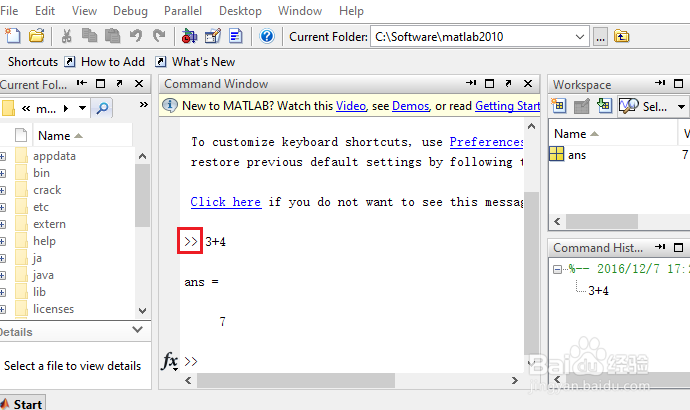Expand the extern folder node
The image size is (690, 410).
click(x=3, y=224)
